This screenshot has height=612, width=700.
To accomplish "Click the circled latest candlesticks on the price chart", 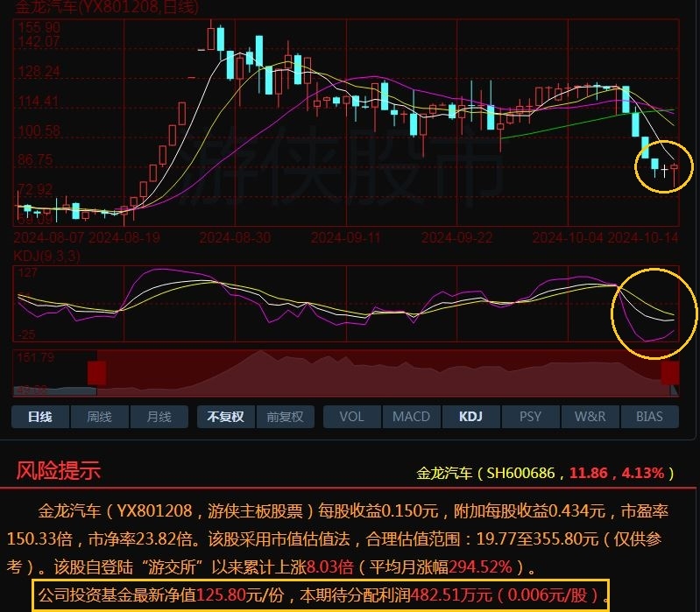I will coord(665,165).
